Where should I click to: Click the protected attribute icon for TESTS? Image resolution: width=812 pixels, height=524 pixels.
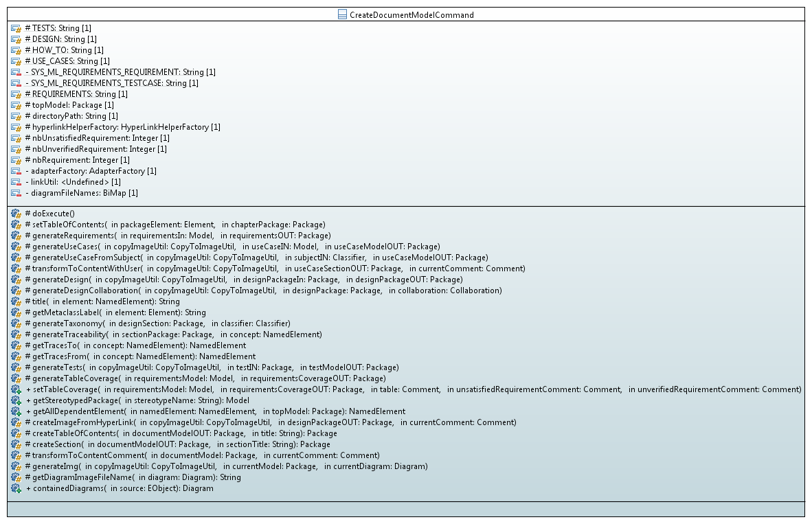click(x=16, y=28)
